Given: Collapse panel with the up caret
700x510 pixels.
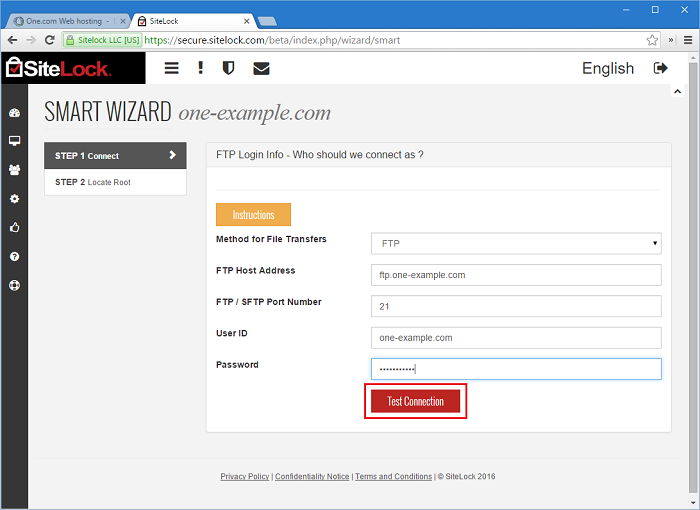Looking at the screenshot, I should click(x=677, y=91).
